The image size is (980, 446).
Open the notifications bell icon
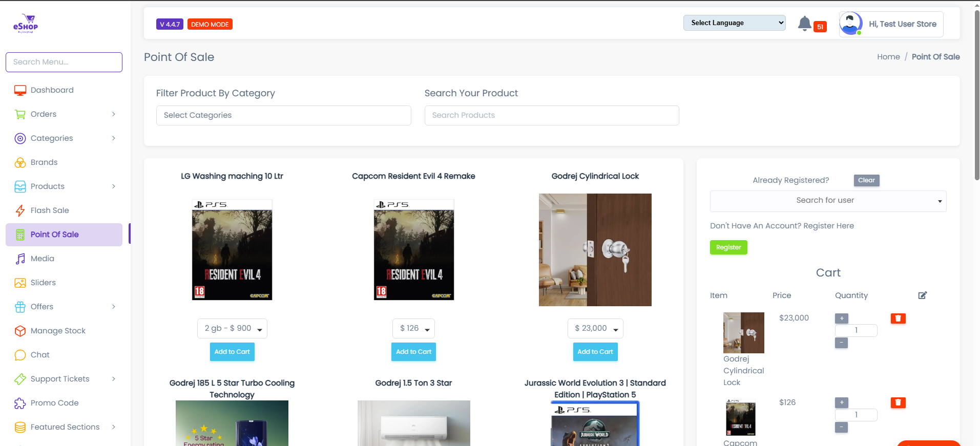[x=805, y=24]
